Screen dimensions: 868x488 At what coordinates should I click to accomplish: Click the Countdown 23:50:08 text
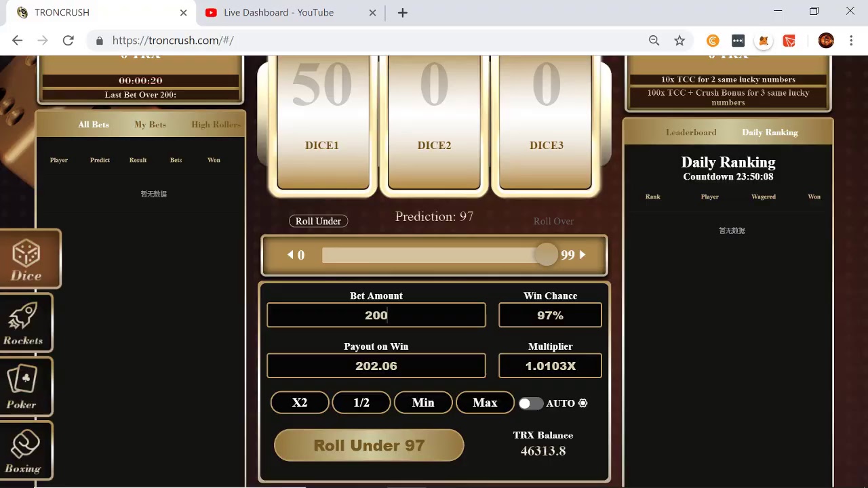coord(728,176)
